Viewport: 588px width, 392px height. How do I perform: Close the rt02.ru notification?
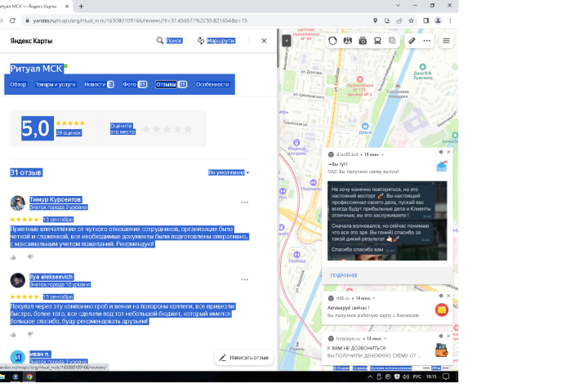coord(448,296)
